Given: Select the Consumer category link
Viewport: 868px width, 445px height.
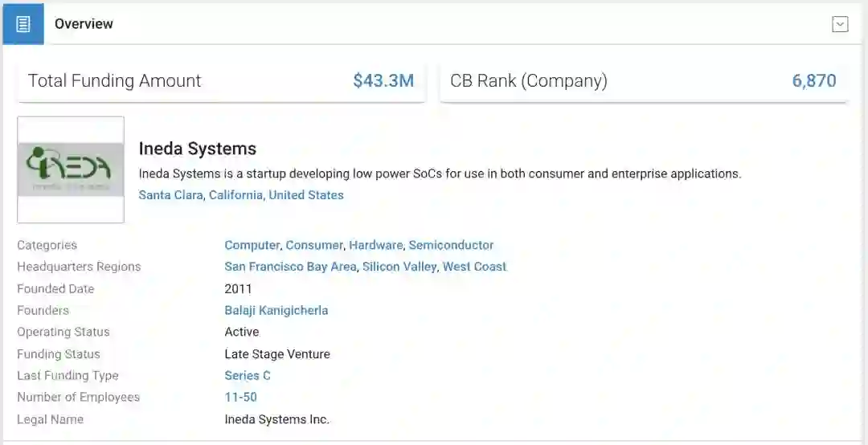Looking at the screenshot, I should pyautogui.click(x=314, y=245).
